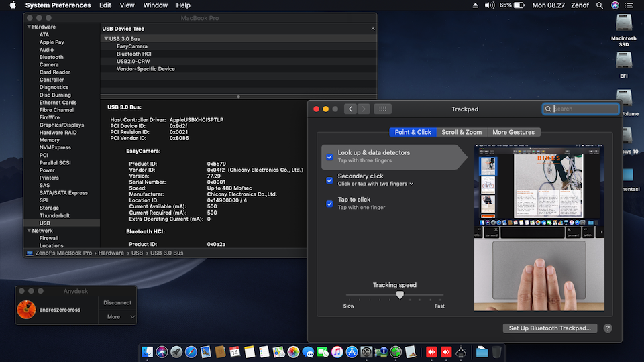This screenshot has width=644, height=362.
Task: Open Trackpad help question mark button
Action: 608,328
